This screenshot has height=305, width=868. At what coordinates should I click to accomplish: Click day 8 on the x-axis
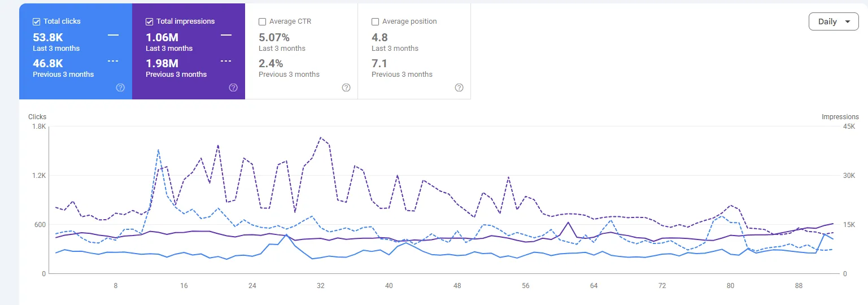(x=116, y=286)
